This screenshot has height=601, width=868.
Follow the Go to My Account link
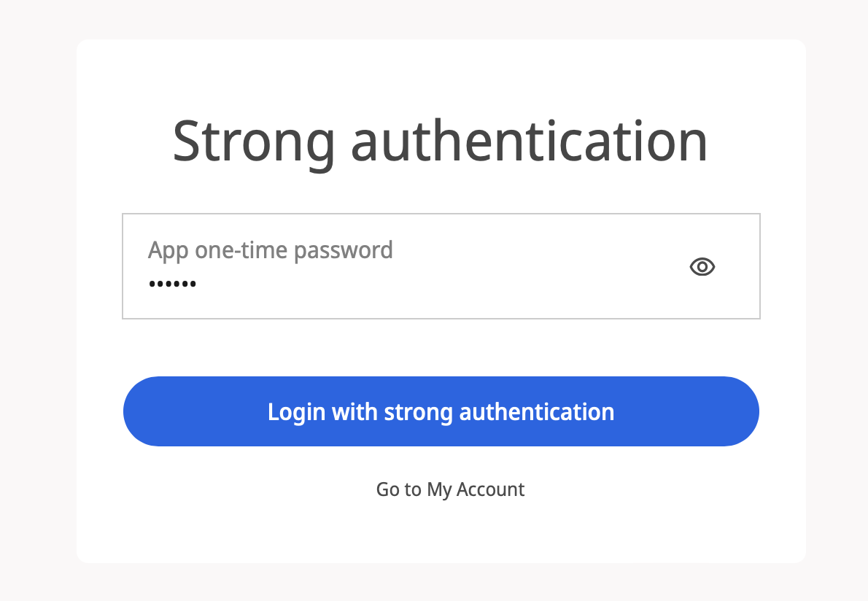coord(449,489)
